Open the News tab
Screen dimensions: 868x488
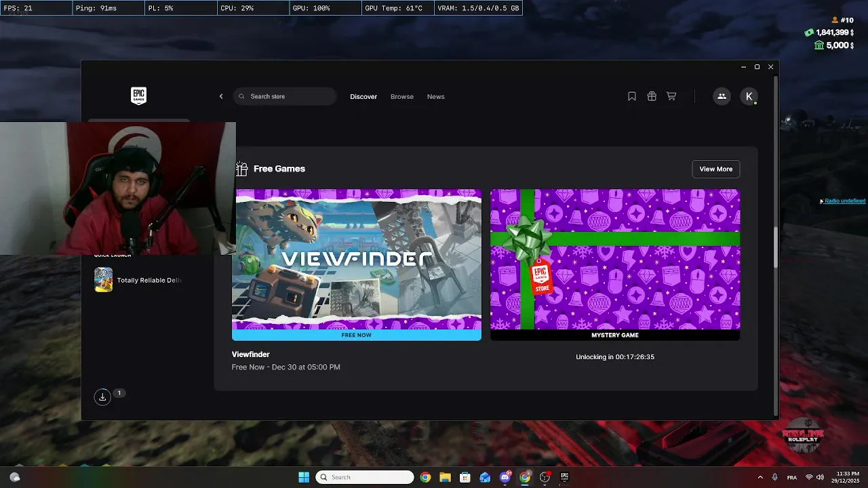[x=436, y=97]
